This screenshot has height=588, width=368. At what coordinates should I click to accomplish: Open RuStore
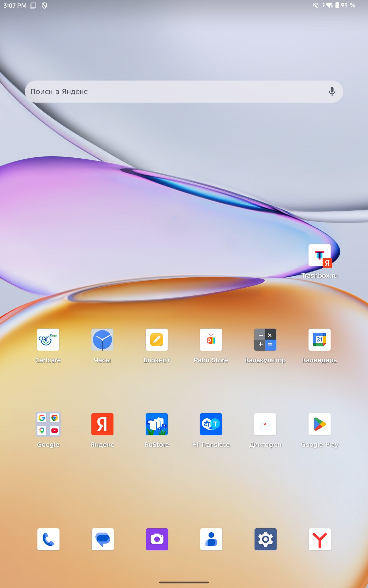click(x=157, y=424)
